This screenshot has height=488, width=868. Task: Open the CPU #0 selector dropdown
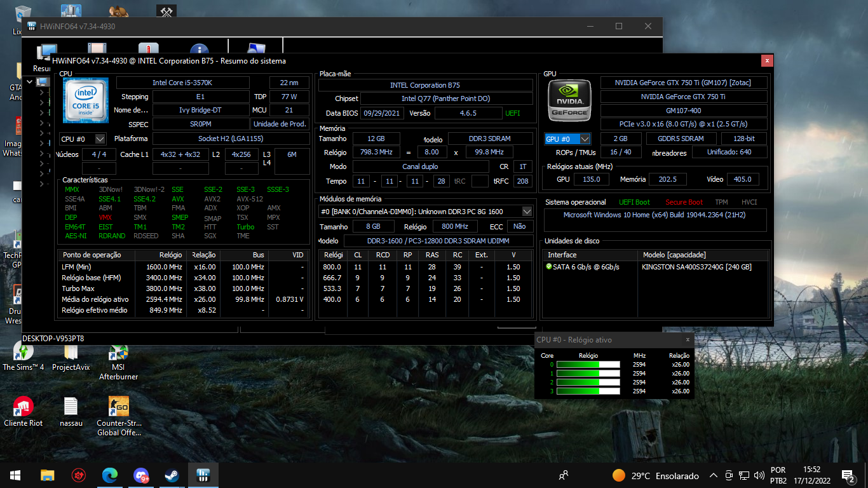(x=83, y=139)
